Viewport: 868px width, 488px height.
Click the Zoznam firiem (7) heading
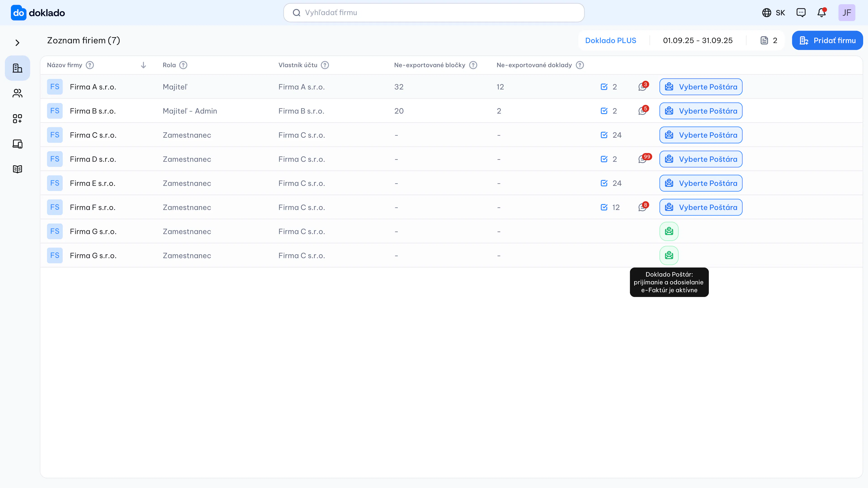pyautogui.click(x=84, y=40)
